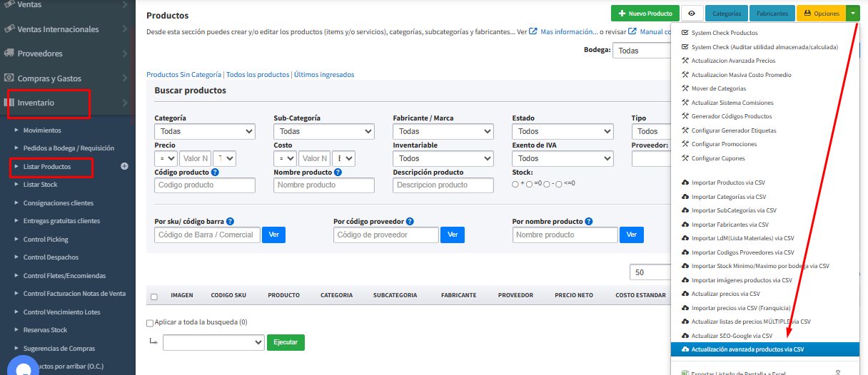Select 'Actualización avanzada productos via CSV'

[747, 349]
